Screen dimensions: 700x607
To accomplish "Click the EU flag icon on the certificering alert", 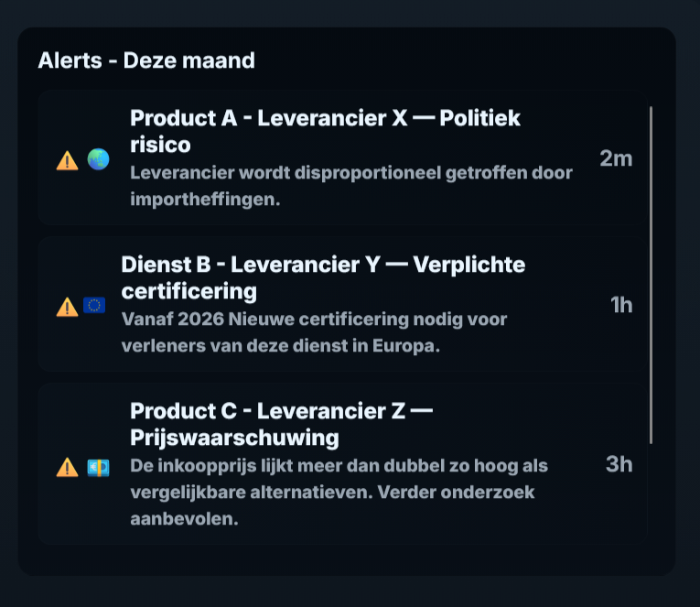I will click(94, 305).
